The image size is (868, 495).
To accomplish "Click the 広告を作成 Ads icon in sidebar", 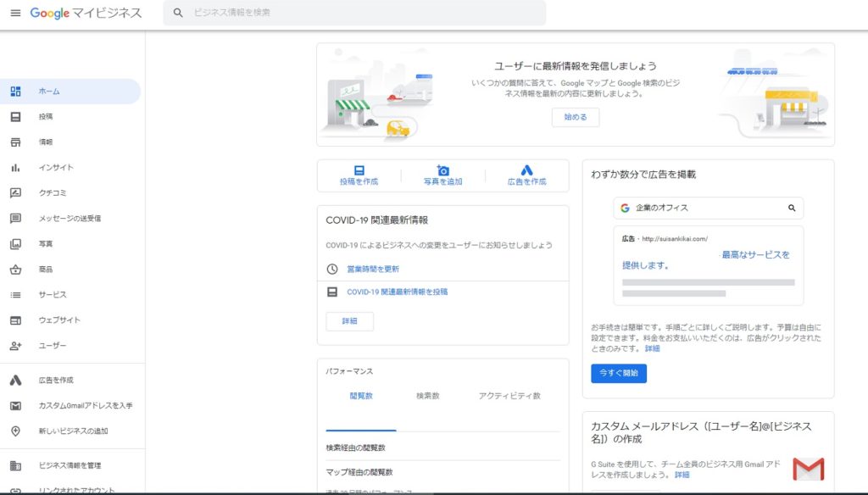I will pos(15,381).
